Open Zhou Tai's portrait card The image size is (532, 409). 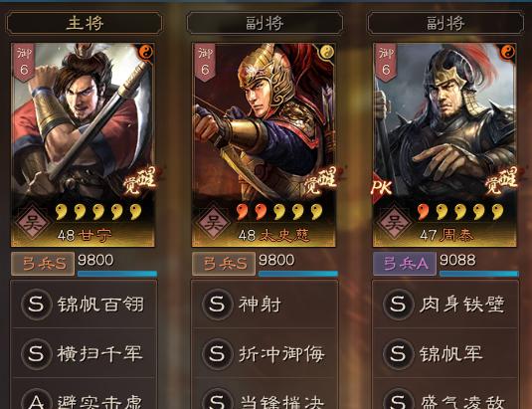(x=444, y=145)
